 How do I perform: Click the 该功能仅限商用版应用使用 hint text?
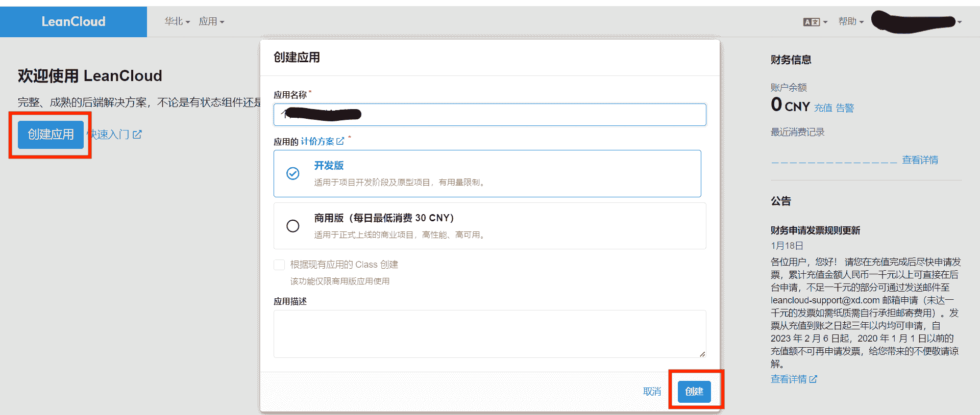pyautogui.click(x=340, y=281)
